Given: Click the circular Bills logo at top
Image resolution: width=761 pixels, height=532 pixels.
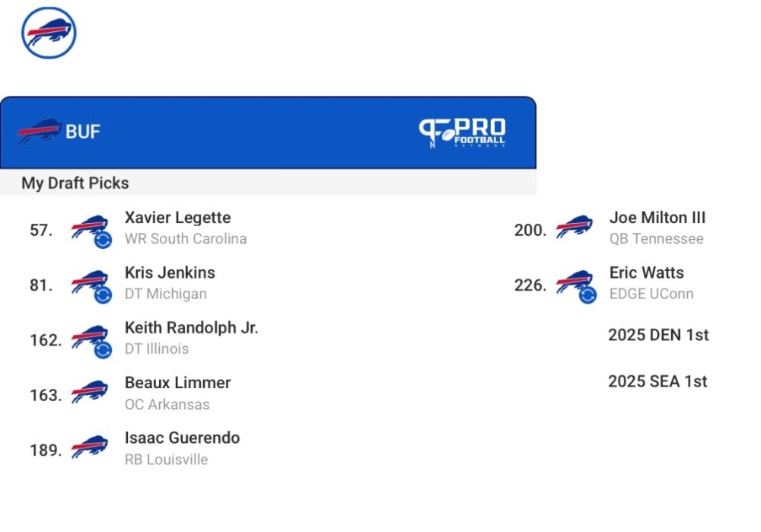Looking at the screenshot, I should (x=49, y=33).
